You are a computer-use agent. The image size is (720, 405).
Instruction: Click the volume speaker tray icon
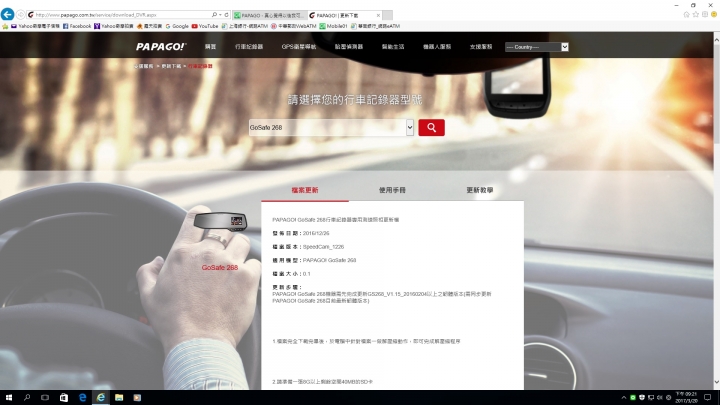click(x=659, y=398)
